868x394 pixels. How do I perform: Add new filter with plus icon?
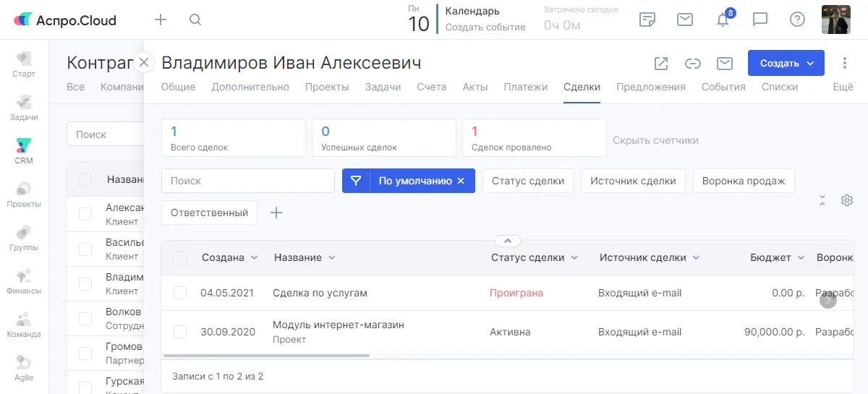(x=276, y=213)
